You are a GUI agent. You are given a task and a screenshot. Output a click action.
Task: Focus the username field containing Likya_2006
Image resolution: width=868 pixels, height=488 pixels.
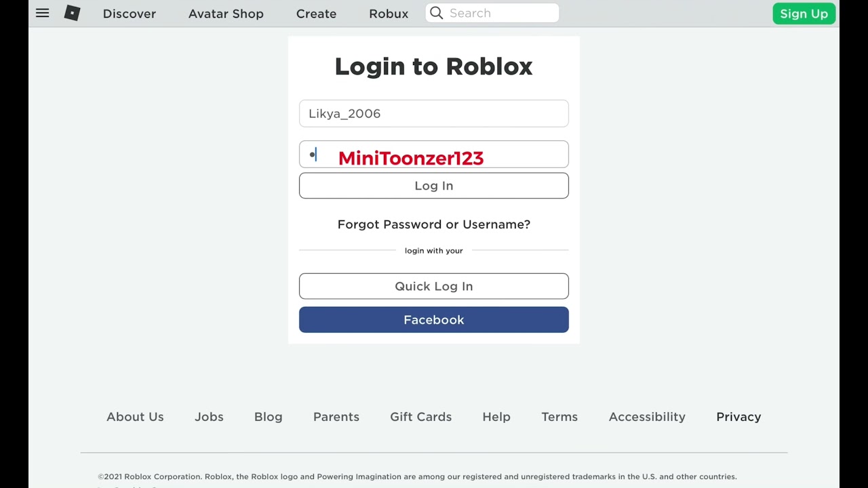click(434, 113)
